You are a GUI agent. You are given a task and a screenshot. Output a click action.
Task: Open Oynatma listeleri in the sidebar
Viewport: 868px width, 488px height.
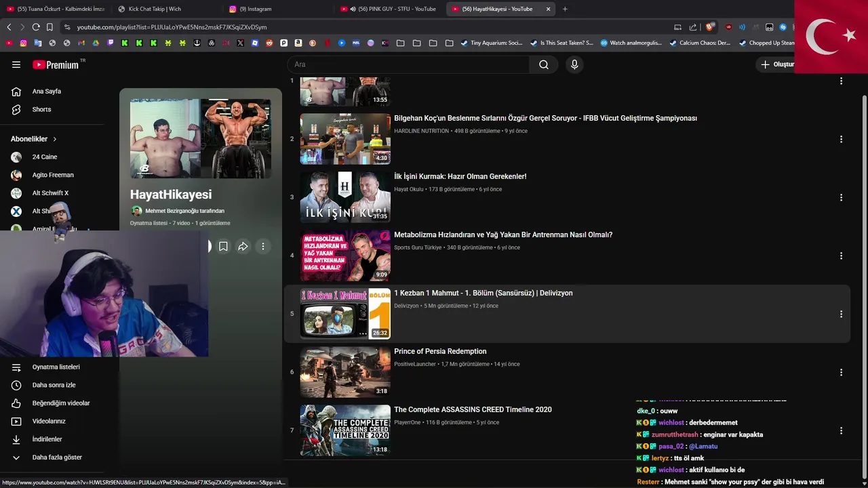pyautogui.click(x=56, y=367)
